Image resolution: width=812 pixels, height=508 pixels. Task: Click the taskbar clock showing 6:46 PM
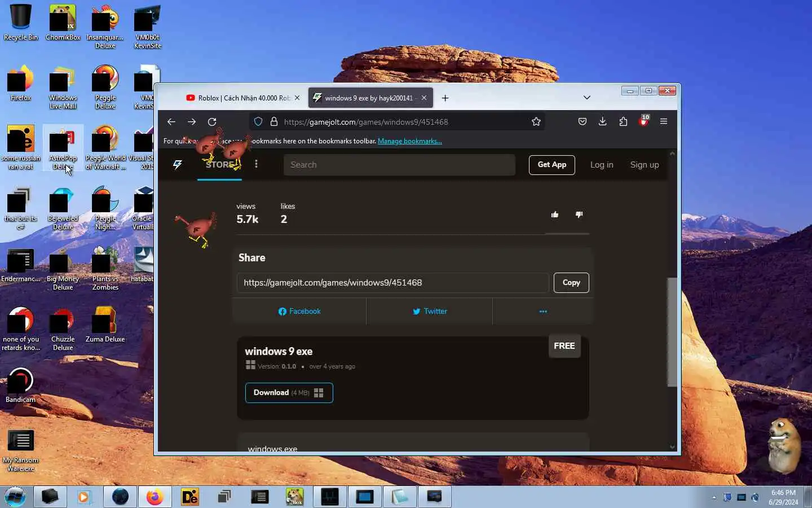783,497
